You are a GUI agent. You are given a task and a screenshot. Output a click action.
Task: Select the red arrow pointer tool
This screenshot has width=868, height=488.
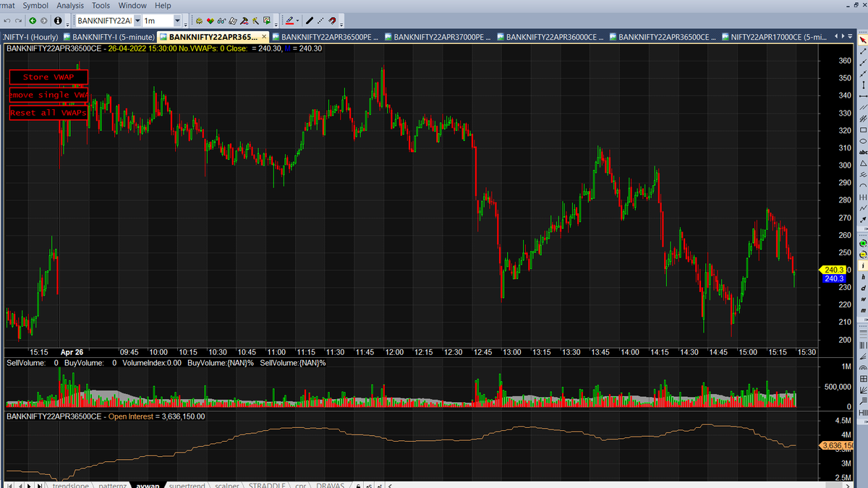coord(863,39)
